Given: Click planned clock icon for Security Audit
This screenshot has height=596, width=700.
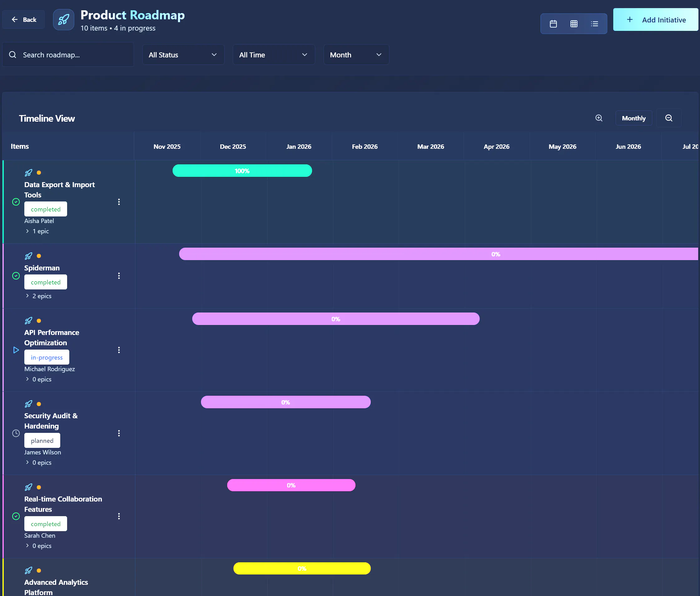Looking at the screenshot, I should (16, 433).
